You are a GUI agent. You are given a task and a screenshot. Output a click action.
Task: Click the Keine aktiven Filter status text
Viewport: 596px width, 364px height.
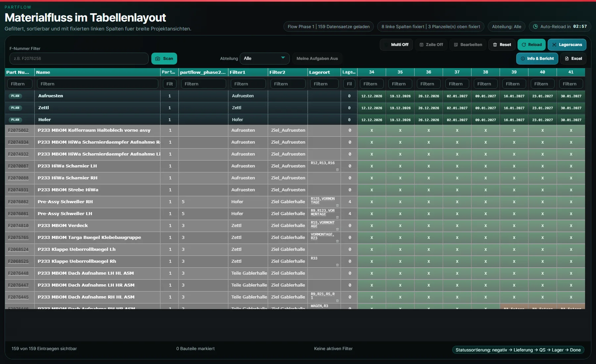(x=333, y=349)
